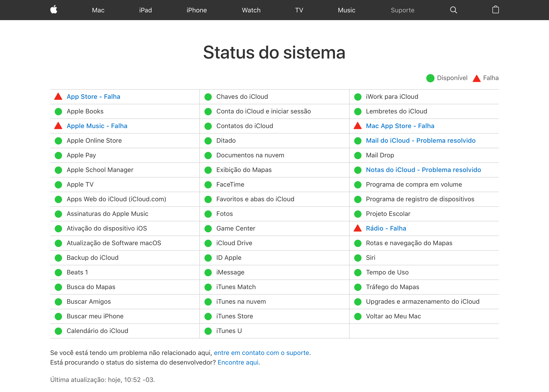The image size is (549, 392).
Task: Click the Apple Online Store text
Action: [x=94, y=140]
